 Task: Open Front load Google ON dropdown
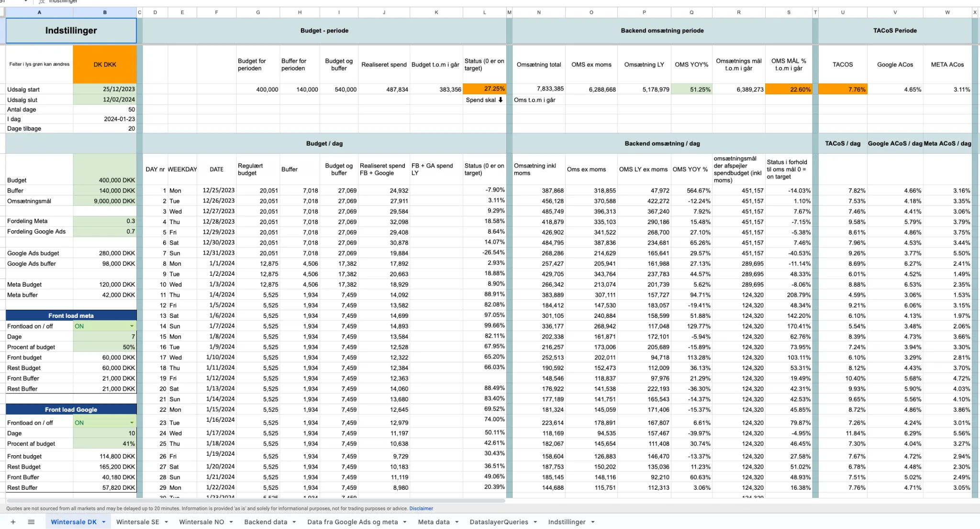(132, 423)
